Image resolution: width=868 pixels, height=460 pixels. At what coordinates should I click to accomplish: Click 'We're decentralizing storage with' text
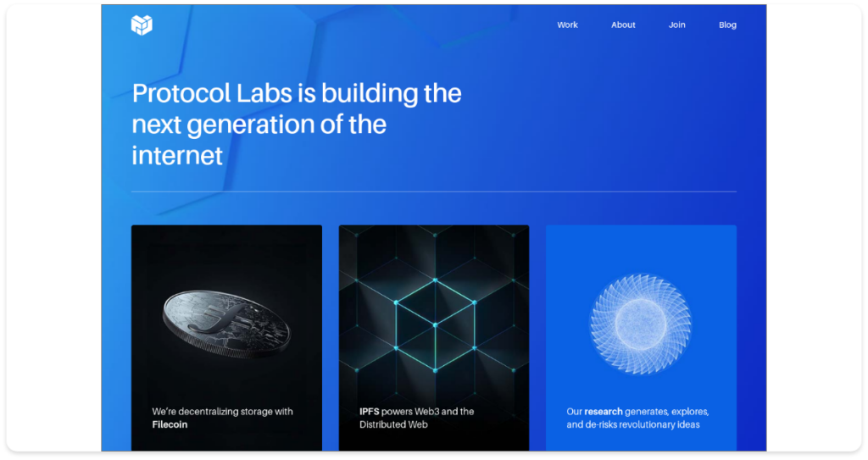click(x=223, y=411)
